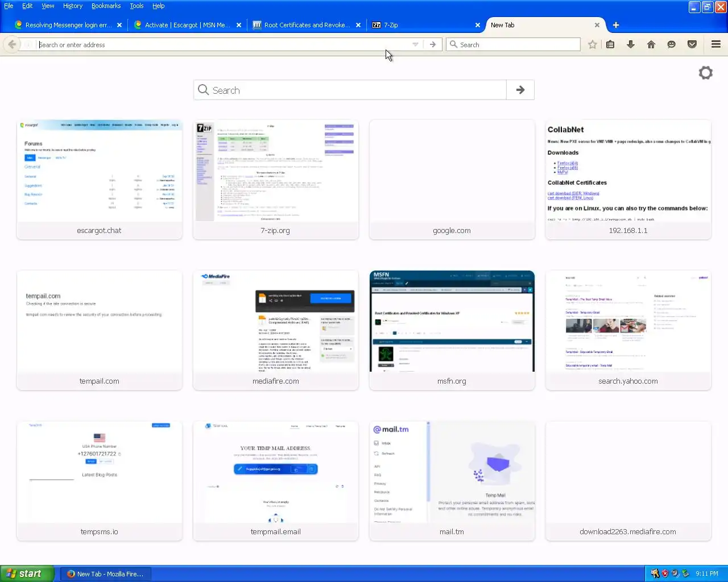Click the red shield system tray icon
The height and width of the screenshot is (582, 728).
point(665,573)
